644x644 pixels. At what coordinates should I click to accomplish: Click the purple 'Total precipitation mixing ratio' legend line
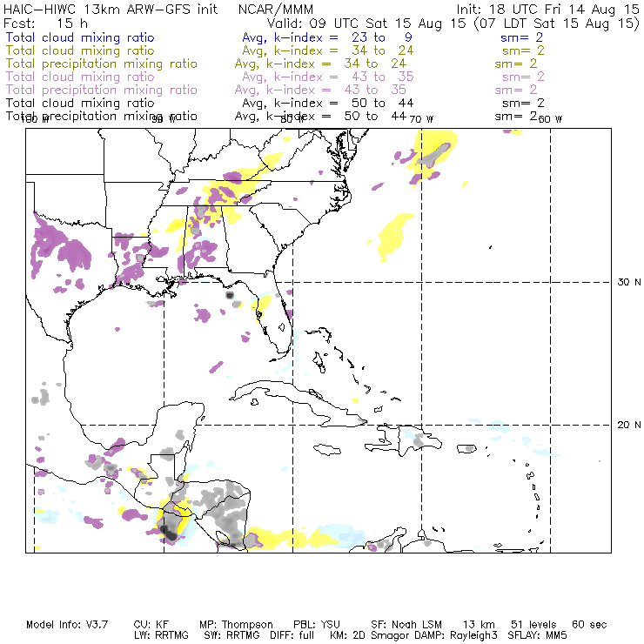pyautogui.click(x=102, y=90)
